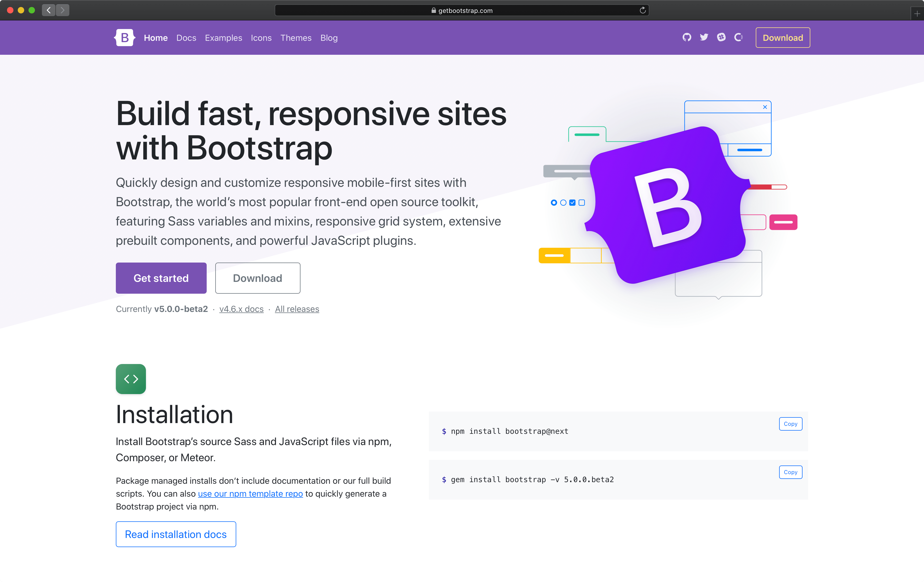The width and height of the screenshot is (924, 582).
Task: Click the Bootstrap 'B' logo icon
Action: click(125, 38)
